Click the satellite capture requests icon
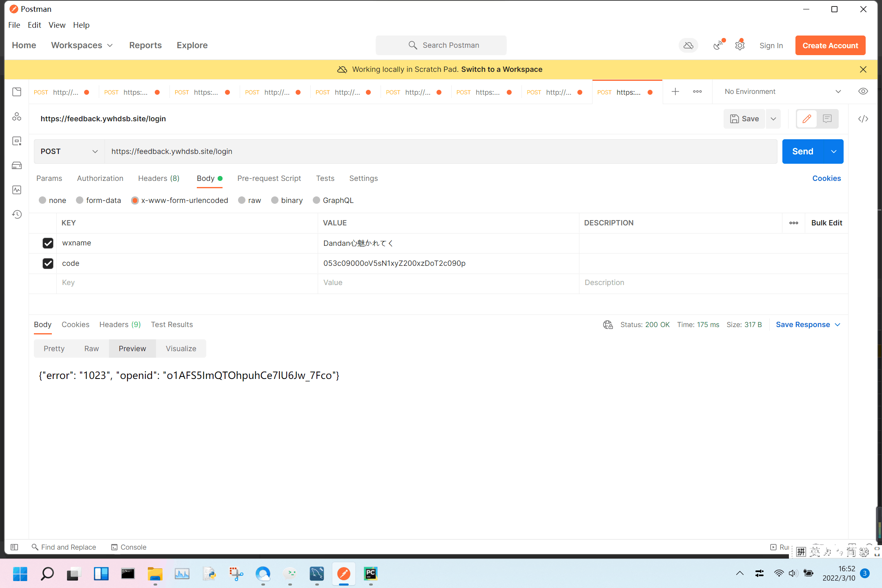 (x=718, y=45)
